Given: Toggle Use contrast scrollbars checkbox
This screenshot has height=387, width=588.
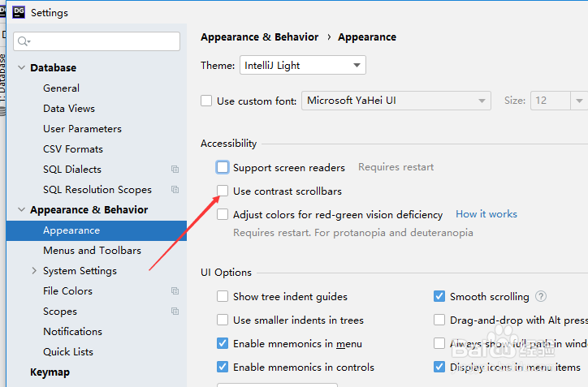Looking at the screenshot, I should click(x=223, y=191).
